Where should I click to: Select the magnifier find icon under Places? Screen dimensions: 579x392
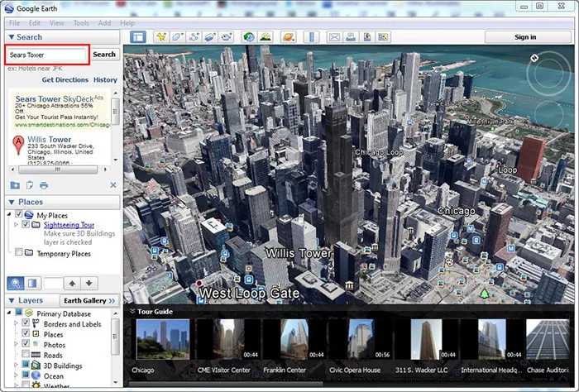click(x=16, y=284)
